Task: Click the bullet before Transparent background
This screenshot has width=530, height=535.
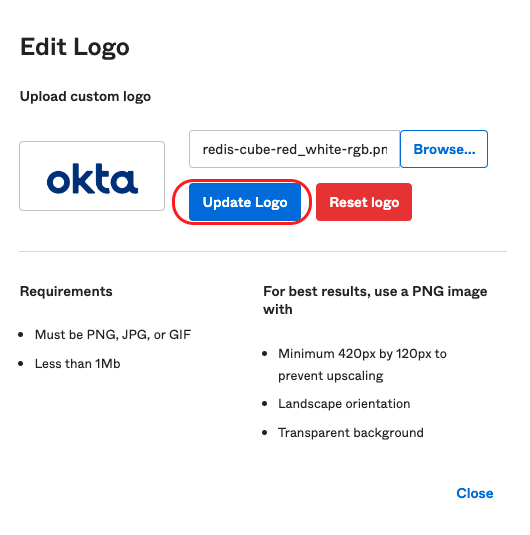Action: coord(265,433)
